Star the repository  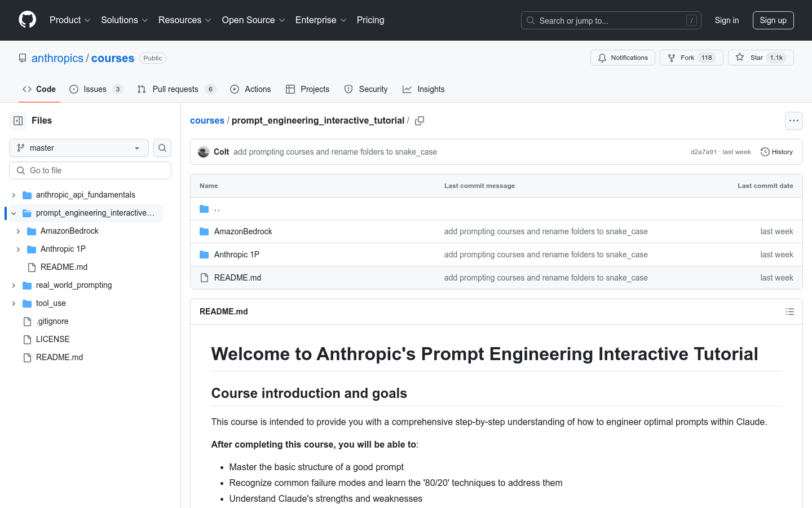761,58
